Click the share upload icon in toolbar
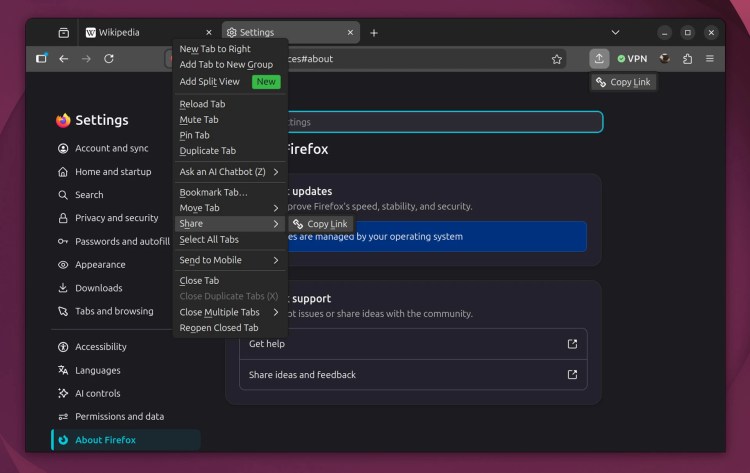Viewport: 750px width, 473px height. [x=599, y=58]
